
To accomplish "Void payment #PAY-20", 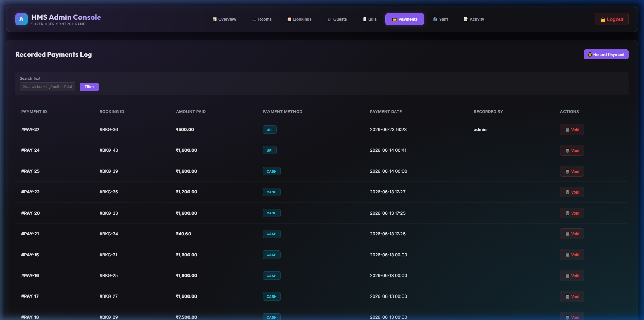I will (572, 213).
